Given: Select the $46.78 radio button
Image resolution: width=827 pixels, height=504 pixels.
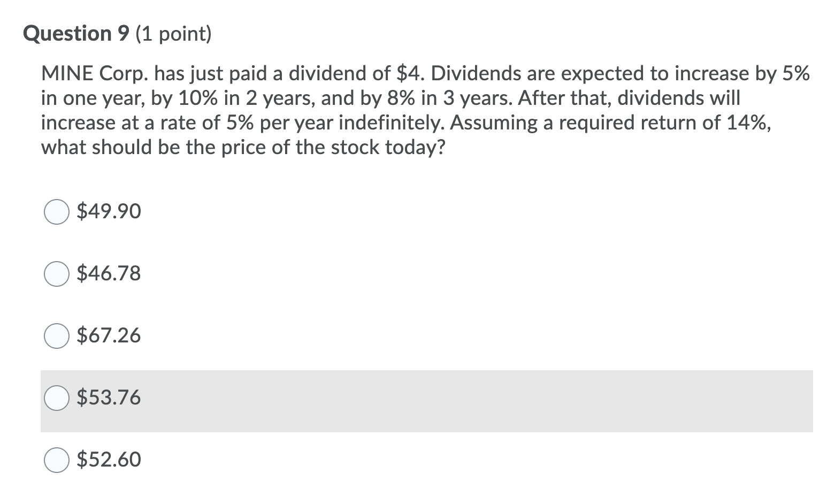Looking at the screenshot, I should pyautogui.click(x=56, y=274).
